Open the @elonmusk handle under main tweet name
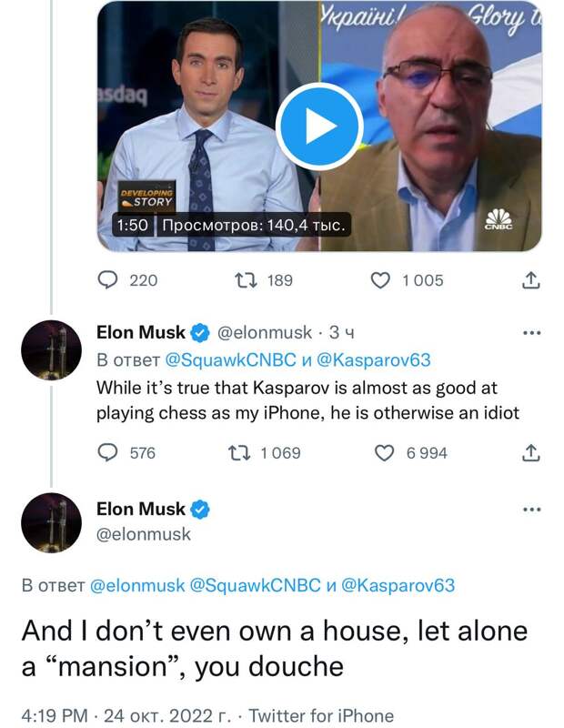This screenshot has height=728, width=564. [x=144, y=534]
